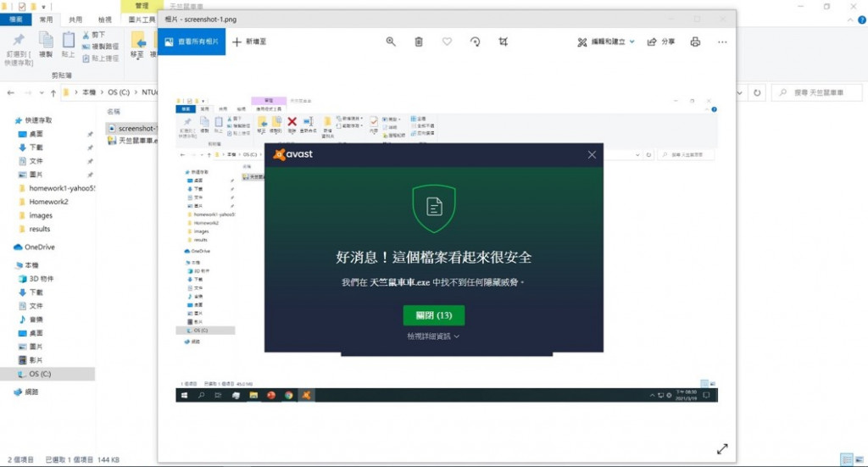Open OneDrive in navigation pane
This screenshot has width=868, height=467.
(x=34, y=247)
